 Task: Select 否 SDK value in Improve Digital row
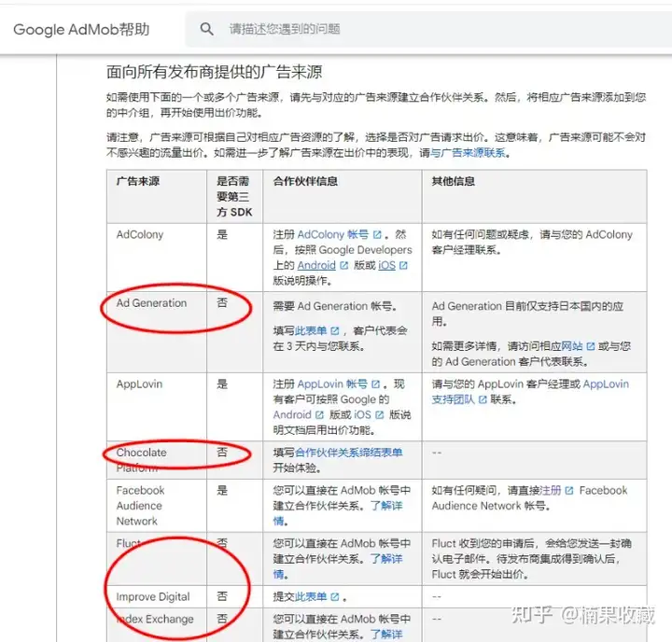pos(222,596)
